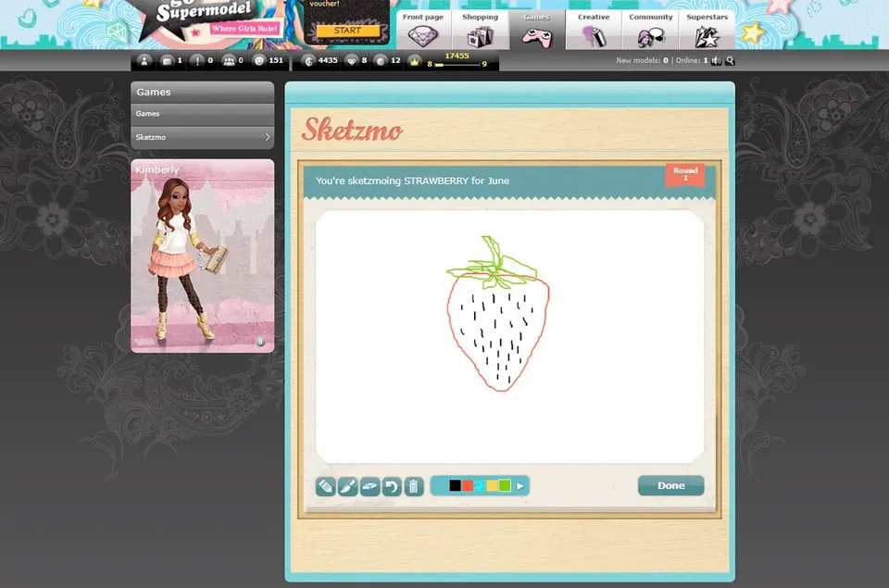The height and width of the screenshot is (588, 889).
Task: Choose the green color swatch
Action: 505,485
